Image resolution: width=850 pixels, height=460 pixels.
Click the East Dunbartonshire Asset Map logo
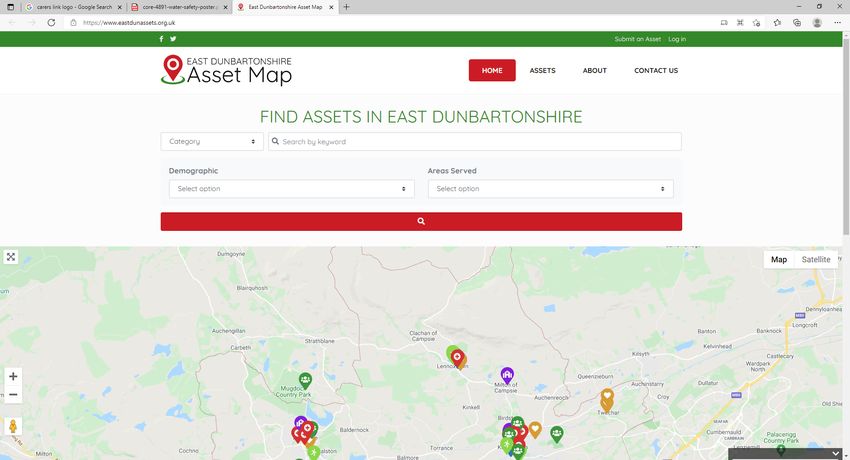point(226,70)
